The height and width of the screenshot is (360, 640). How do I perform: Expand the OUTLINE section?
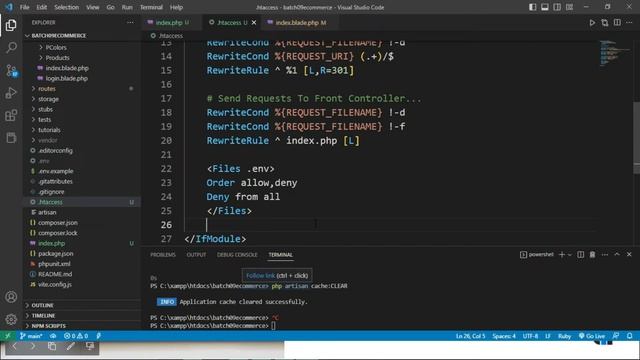[42, 305]
